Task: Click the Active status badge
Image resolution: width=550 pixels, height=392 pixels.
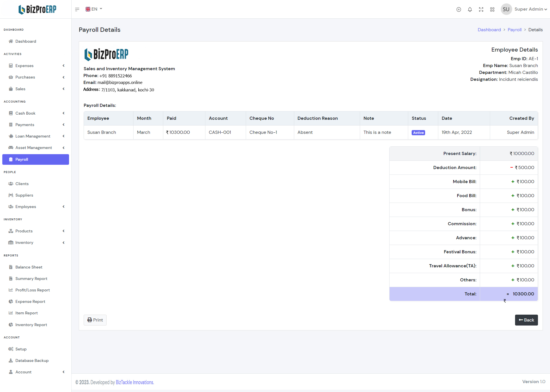Action: (418, 133)
